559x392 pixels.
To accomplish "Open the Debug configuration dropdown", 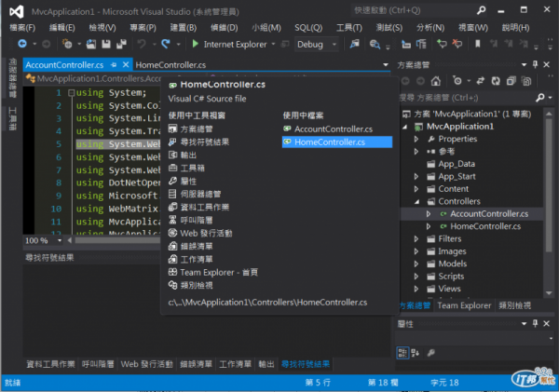I will click(334, 45).
